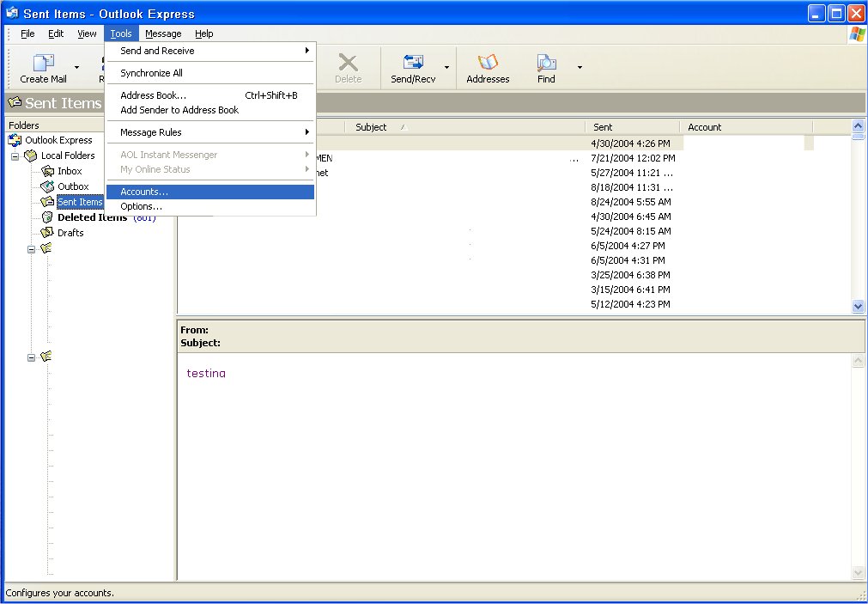
Task: Click the Local Folders icon
Action: (x=31, y=156)
